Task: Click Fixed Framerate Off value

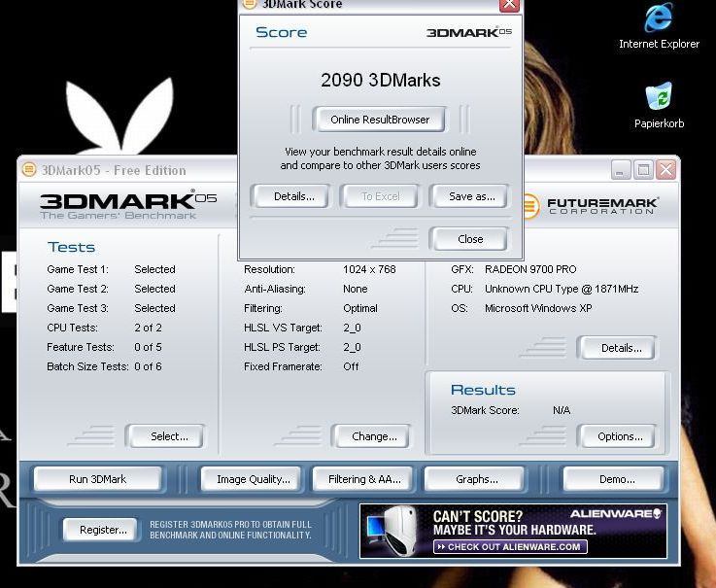Action: tap(351, 366)
